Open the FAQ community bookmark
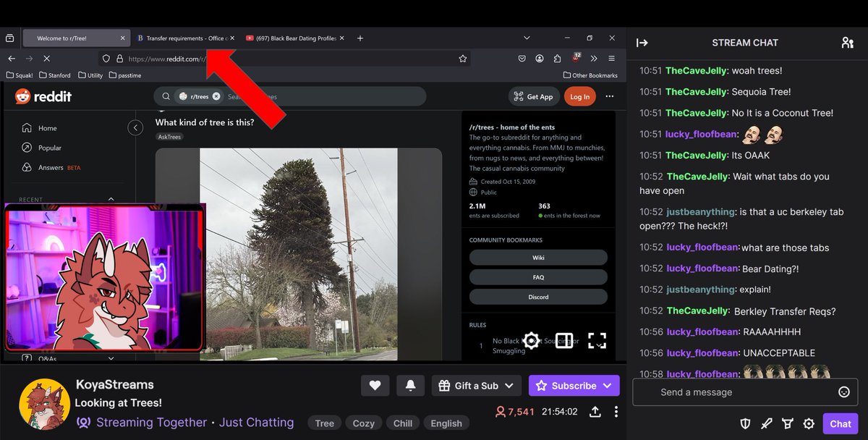868x440 pixels. (538, 277)
